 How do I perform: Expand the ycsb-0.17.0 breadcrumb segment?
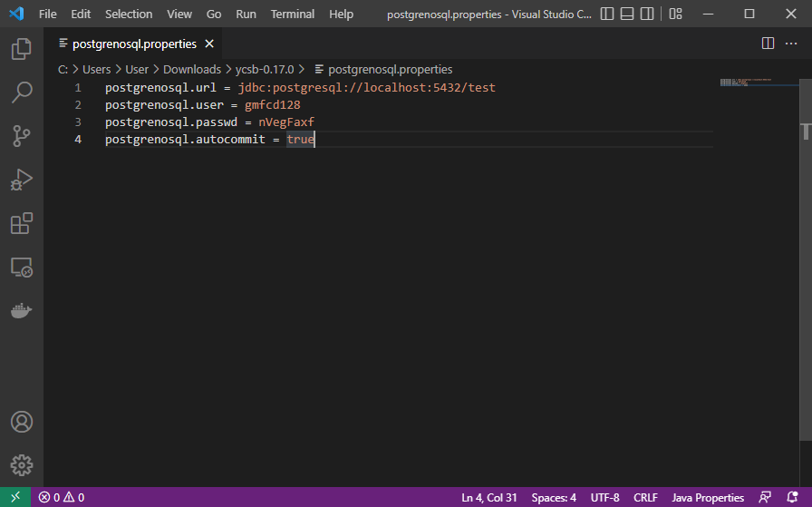pos(265,70)
